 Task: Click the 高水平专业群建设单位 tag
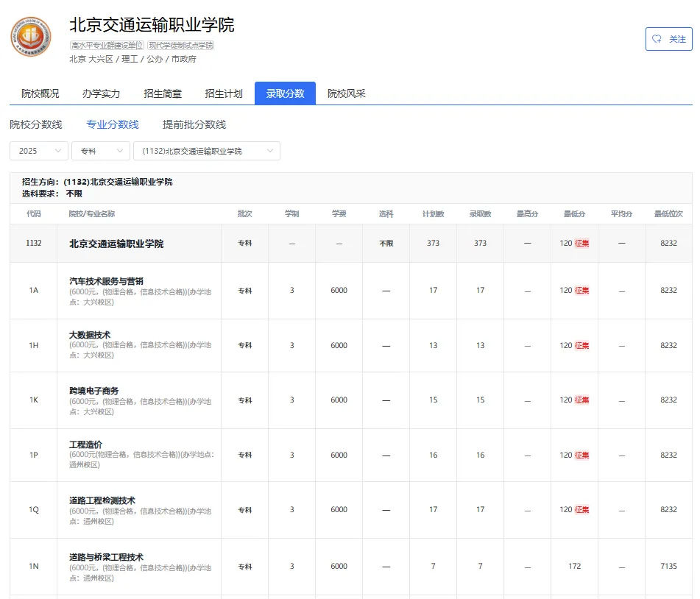point(107,45)
